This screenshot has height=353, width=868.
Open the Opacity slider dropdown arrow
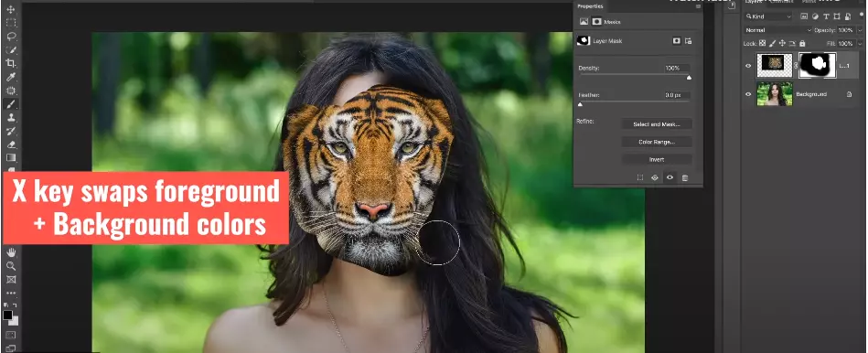click(x=859, y=30)
